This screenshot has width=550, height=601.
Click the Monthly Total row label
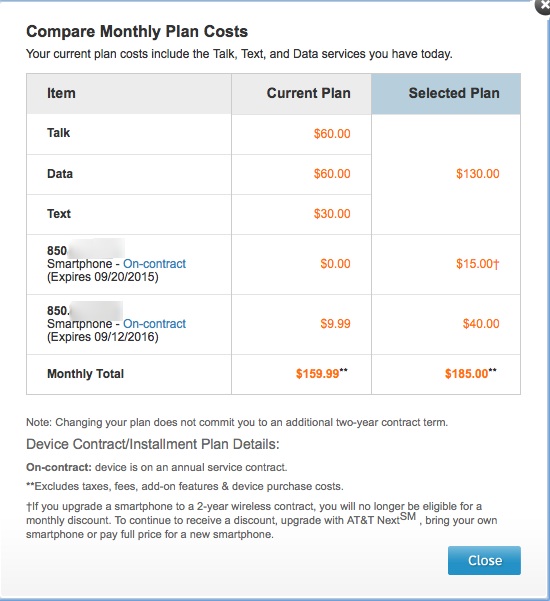point(85,374)
